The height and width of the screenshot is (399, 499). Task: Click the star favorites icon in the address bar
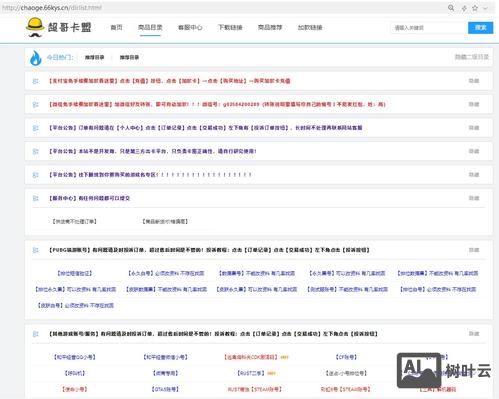[475, 8]
